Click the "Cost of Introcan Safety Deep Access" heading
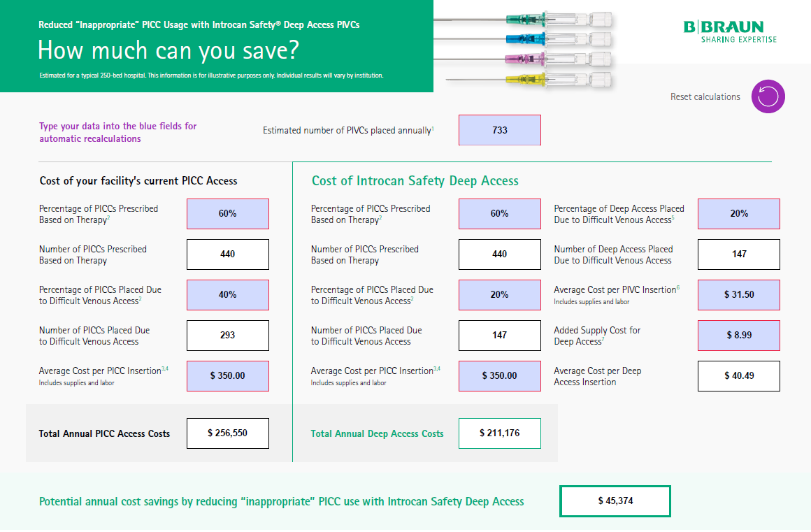The height and width of the screenshot is (532, 811). point(415,181)
